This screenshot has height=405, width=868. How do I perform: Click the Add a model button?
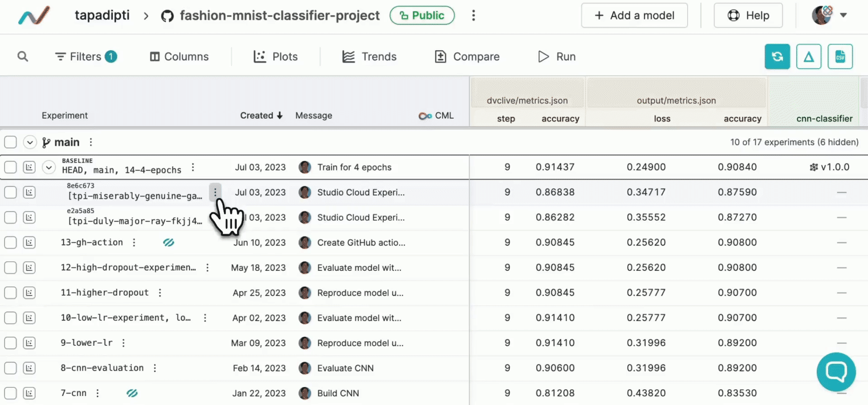[x=634, y=15]
